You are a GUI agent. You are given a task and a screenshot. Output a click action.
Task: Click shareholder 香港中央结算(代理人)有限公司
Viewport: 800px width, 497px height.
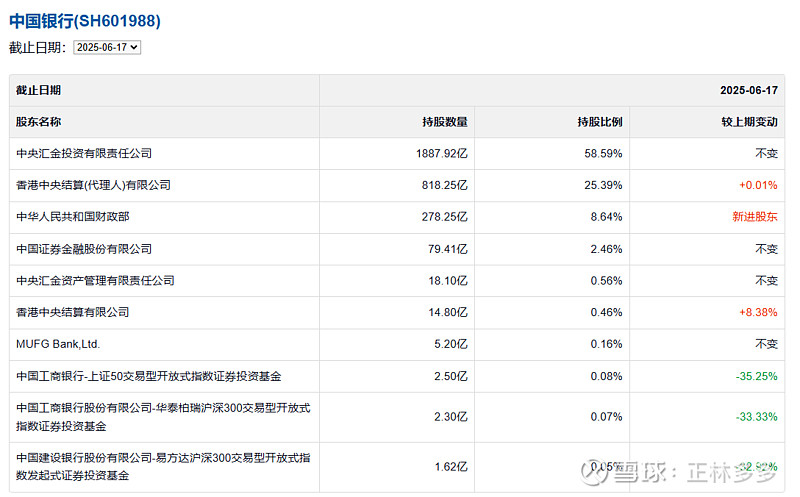[x=93, y=185]
